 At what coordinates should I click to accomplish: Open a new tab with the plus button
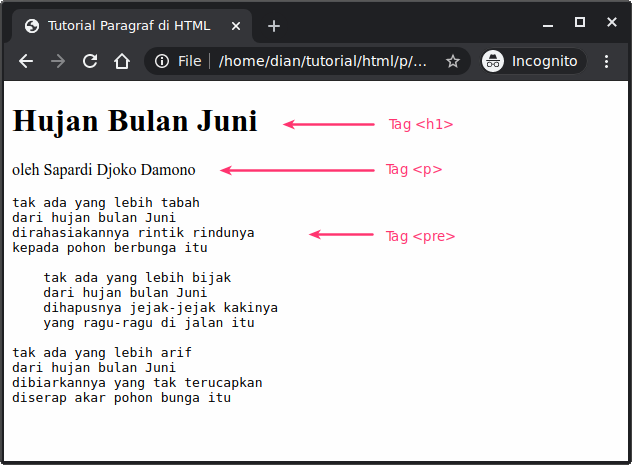click(x=274, y=26)
